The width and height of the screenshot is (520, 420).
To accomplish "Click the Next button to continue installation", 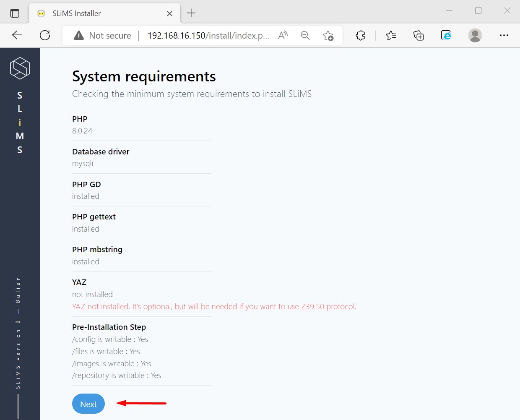I will 88,404.
